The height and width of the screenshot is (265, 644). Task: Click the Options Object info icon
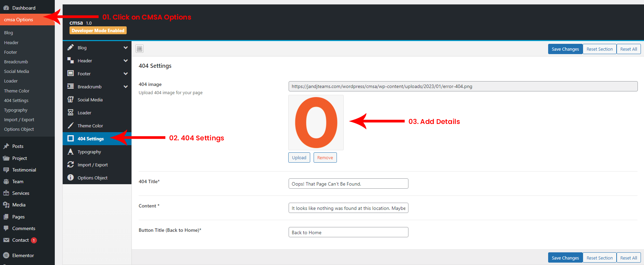coord(71,178)
